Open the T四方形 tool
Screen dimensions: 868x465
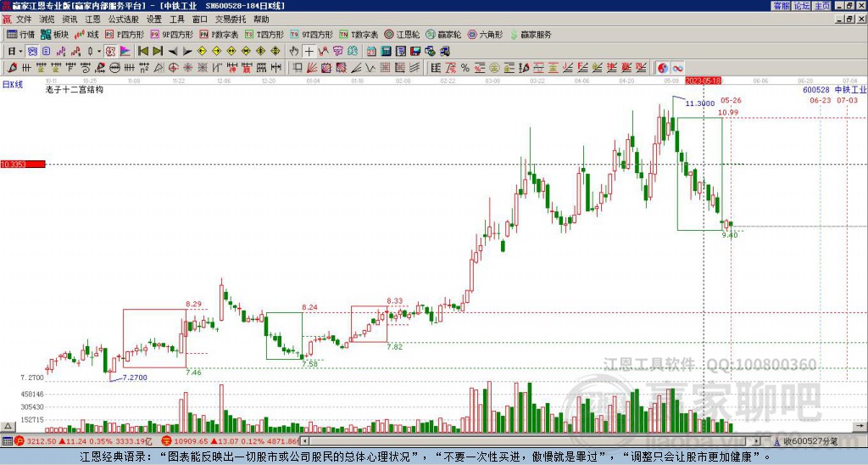[x=264, y=34]
